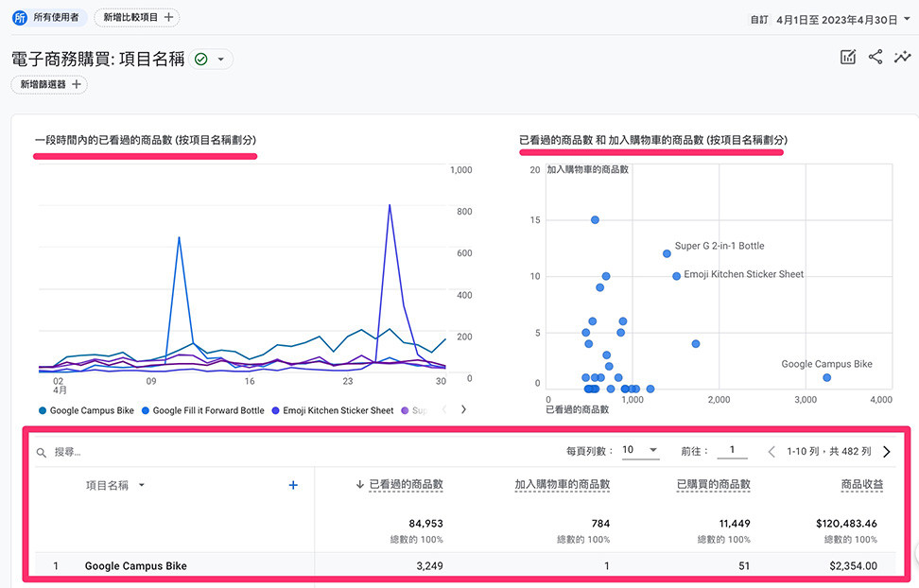Go to previous table page
Image resolution: width=919 pixels, height=588 pixels.
tap(772, 452)
